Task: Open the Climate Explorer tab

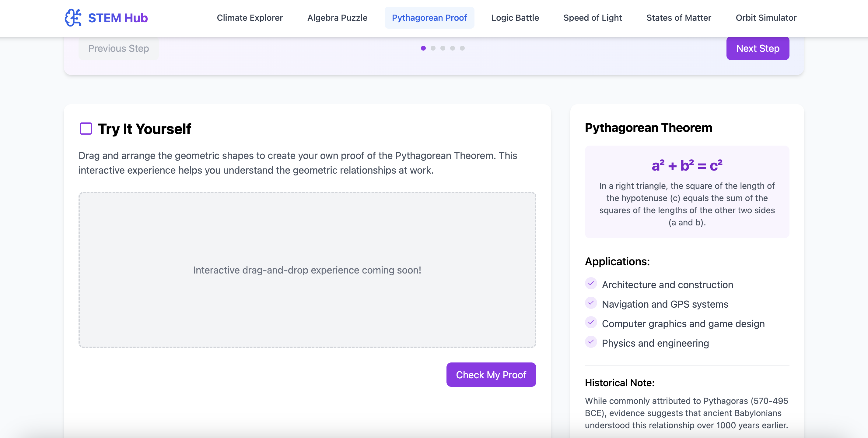Action: click(250, 18)
